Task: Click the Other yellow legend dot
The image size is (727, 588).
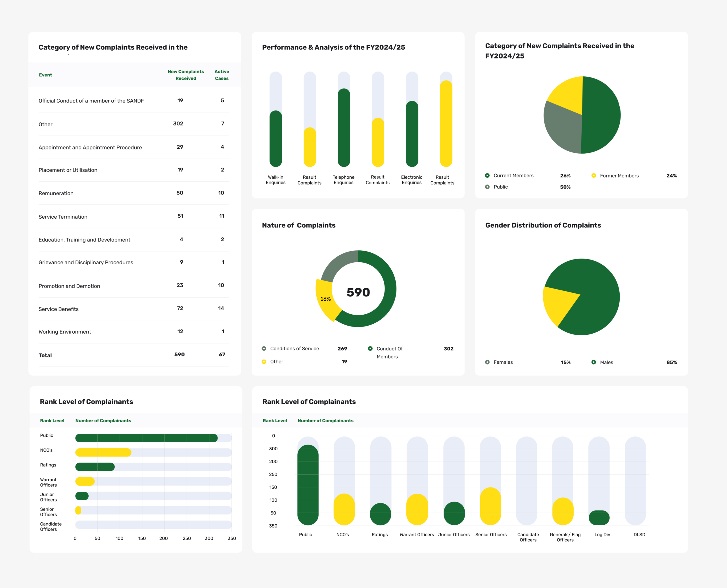Action: tap(264, 362)
